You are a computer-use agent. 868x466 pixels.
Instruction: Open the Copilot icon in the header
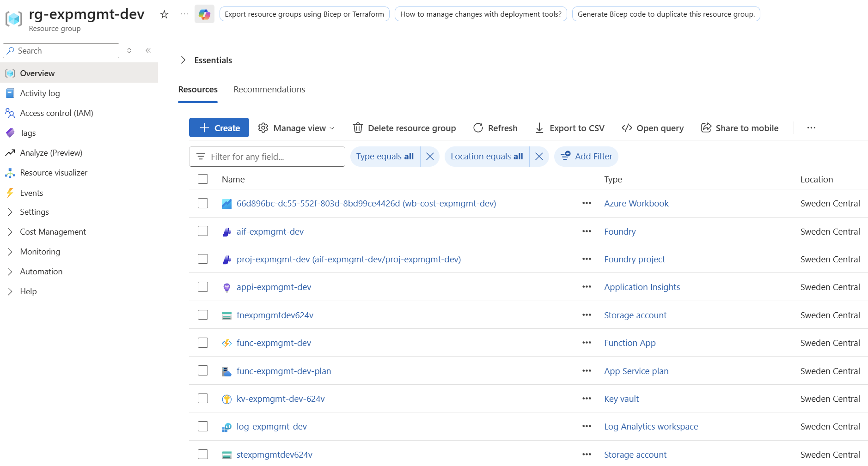pos(204,14)
